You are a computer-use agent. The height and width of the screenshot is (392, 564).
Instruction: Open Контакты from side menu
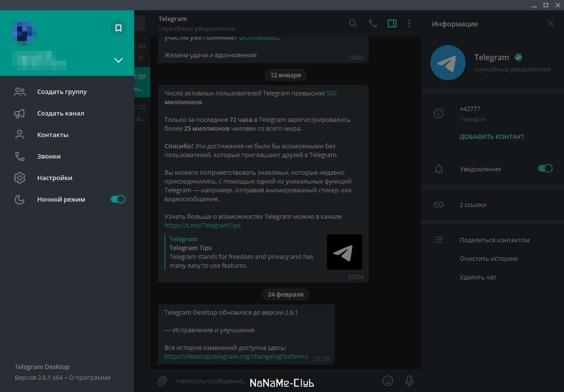67,135
